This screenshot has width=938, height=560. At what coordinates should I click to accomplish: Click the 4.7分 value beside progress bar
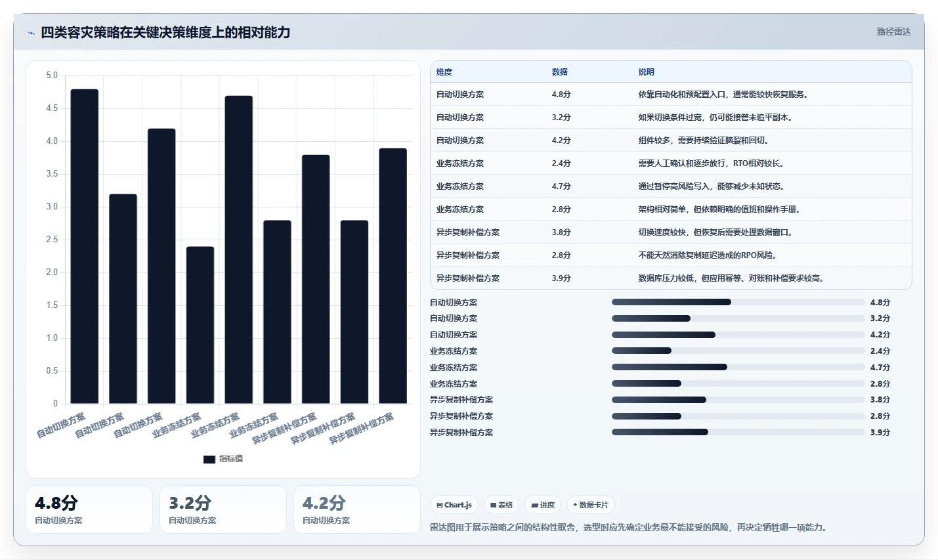880,368
